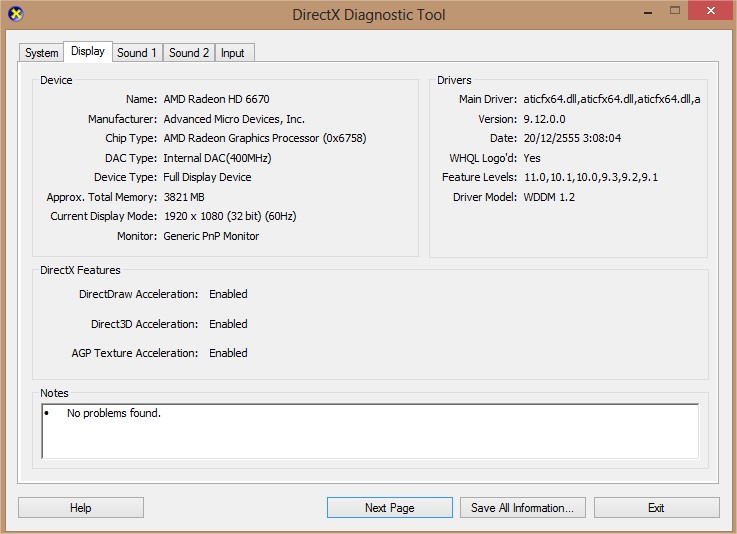Click the Feature Levels label
The width and height of the screenshot is (737, 534).
coord(479,177)
